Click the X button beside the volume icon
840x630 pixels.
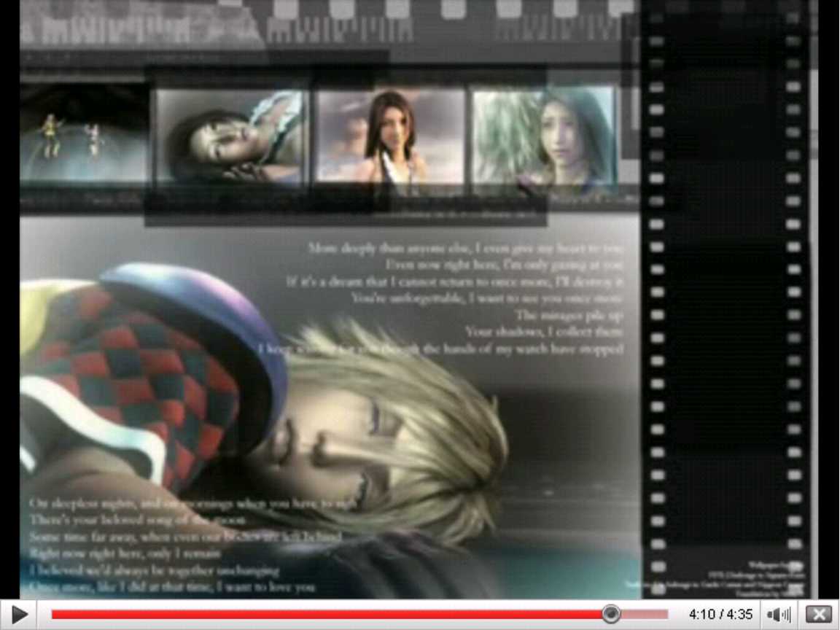pos(818,615)
